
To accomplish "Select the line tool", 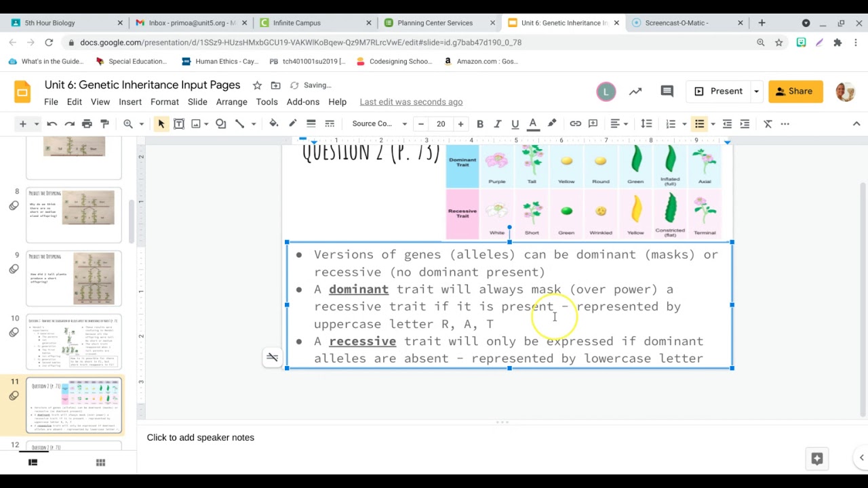I will point(239,124).
